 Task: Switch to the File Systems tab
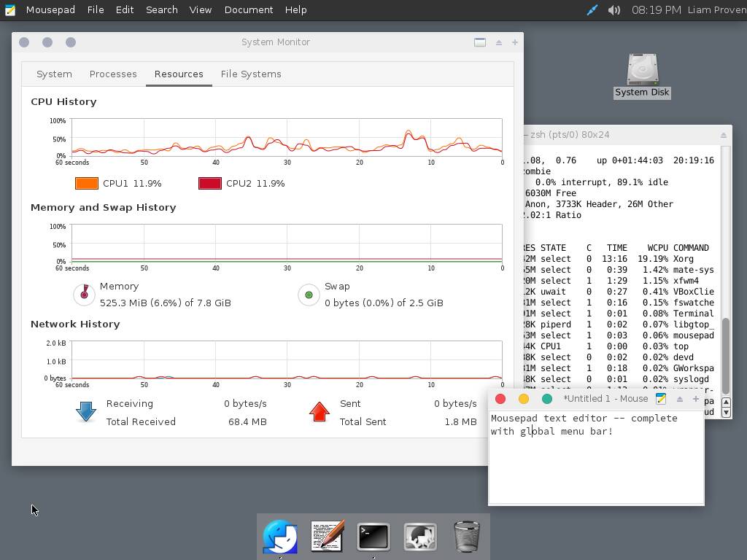click(251, 74)
